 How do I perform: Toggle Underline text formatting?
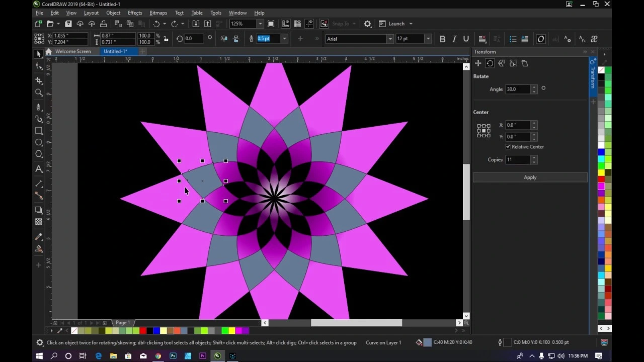[x=466, y=39]
